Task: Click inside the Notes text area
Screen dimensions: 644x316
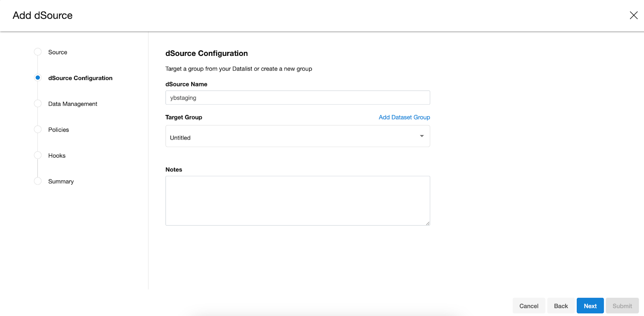Action: tap(297, 200)
